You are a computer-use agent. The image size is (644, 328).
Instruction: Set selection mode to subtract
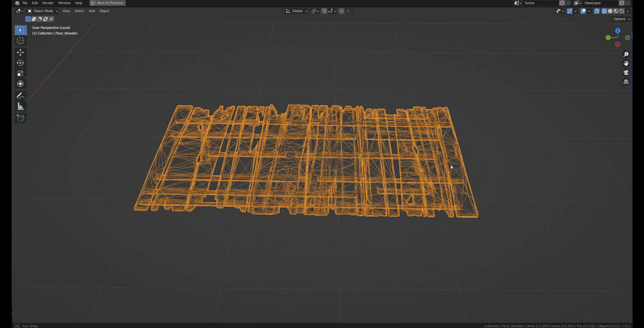click(40, 19)
